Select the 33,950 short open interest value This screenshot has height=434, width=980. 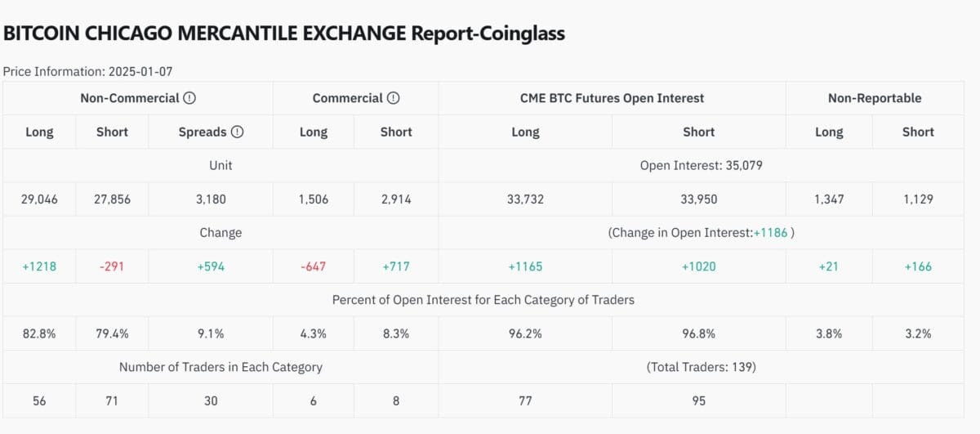coord(698,199)
